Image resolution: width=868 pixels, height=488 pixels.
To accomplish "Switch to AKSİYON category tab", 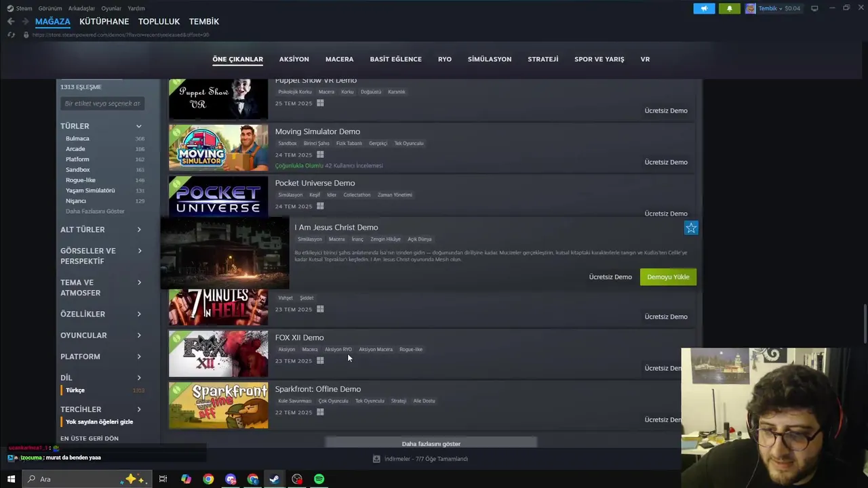I will point(294,60).
